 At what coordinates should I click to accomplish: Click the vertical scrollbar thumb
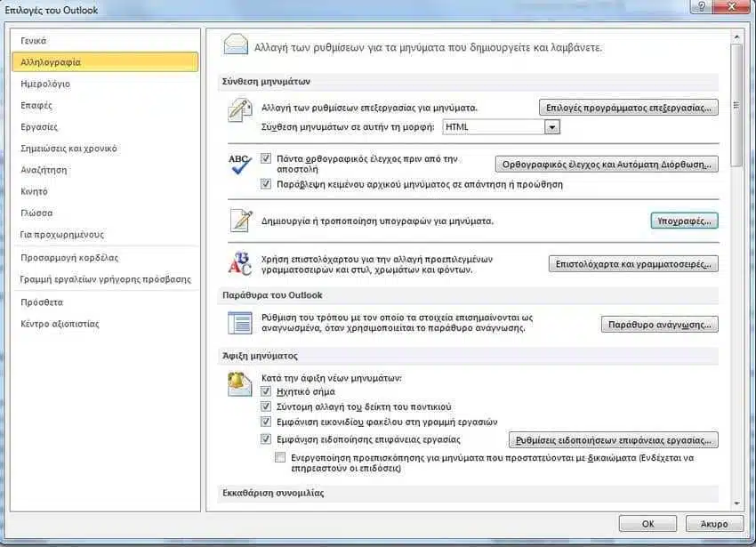tap(736, 105)
